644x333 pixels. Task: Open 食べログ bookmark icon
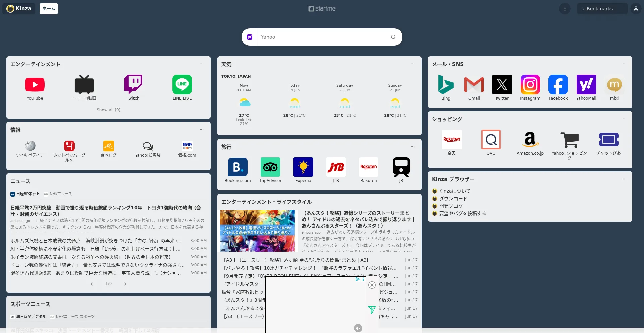point(109,146)
